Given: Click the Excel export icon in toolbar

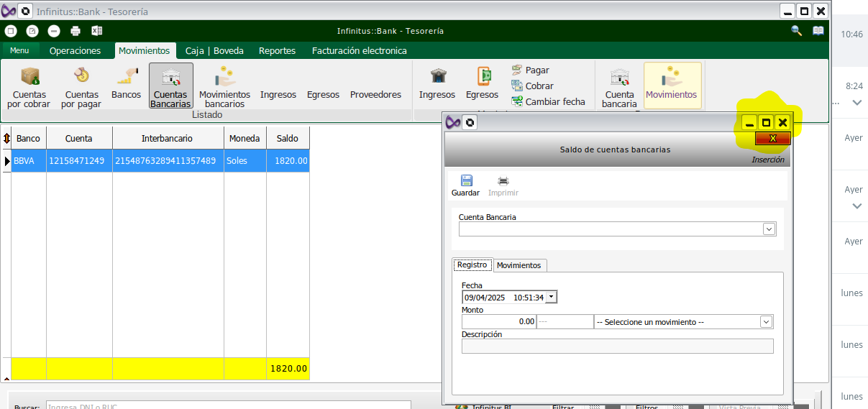Looking at the screenshot, I should click(96, 31).
